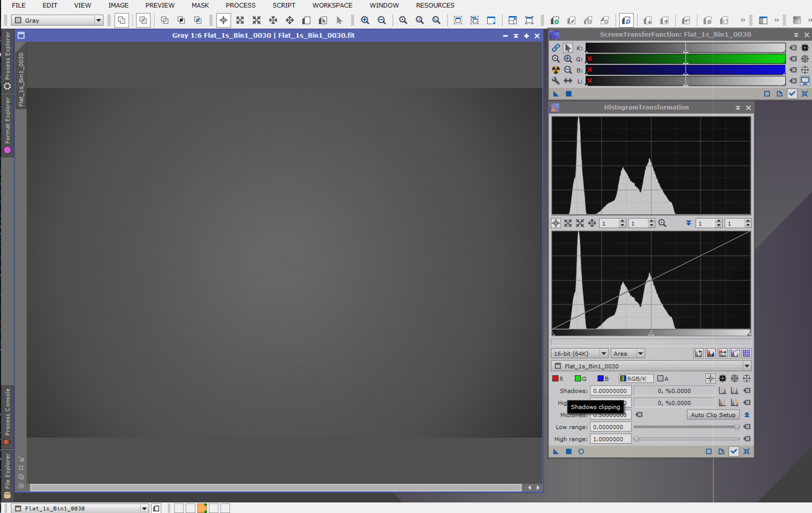Viewport: 812px width, 513px height.
Task: Click the Zoom Out magnifier in main toolbar
Action: [382, 21]
